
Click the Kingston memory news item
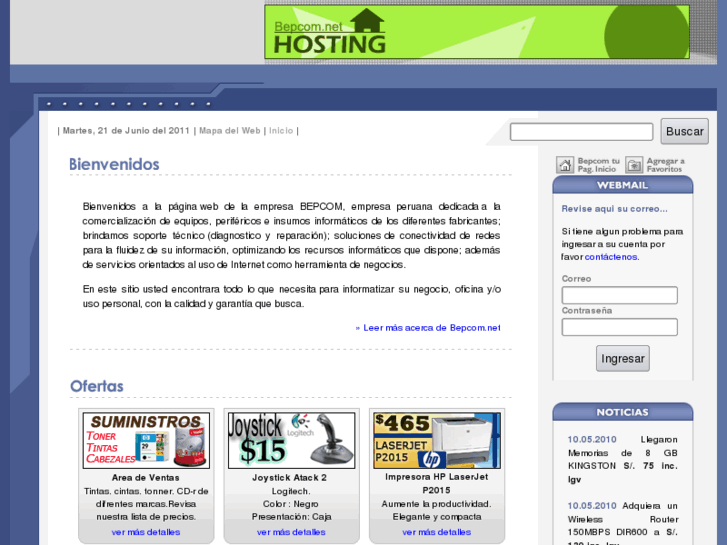[623, 459]
